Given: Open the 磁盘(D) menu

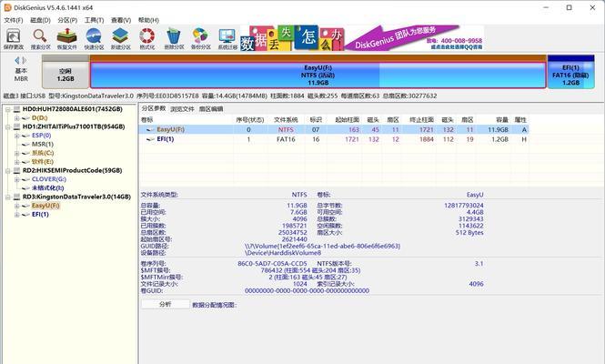Looking at the screenshot, I should point(41,20).
